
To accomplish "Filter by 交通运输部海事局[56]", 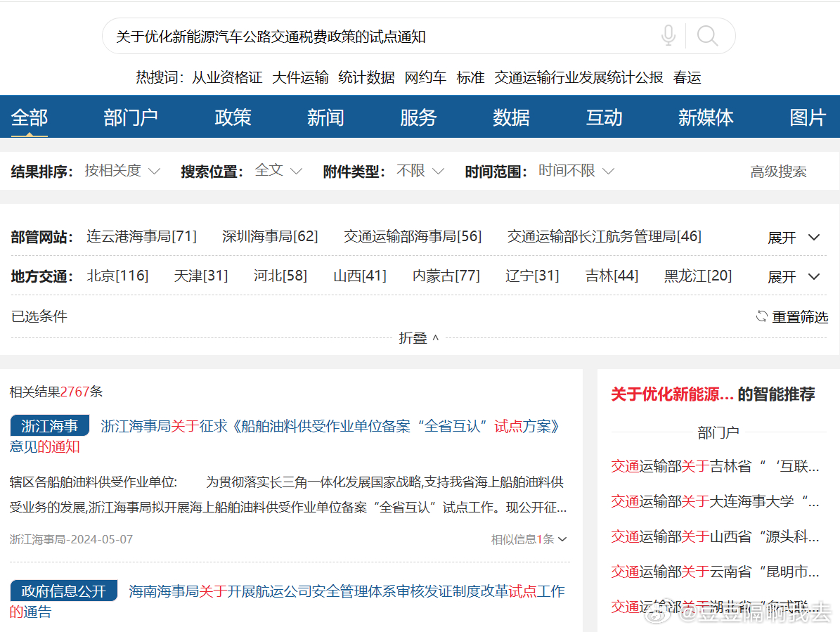I will tap(413, 236).
